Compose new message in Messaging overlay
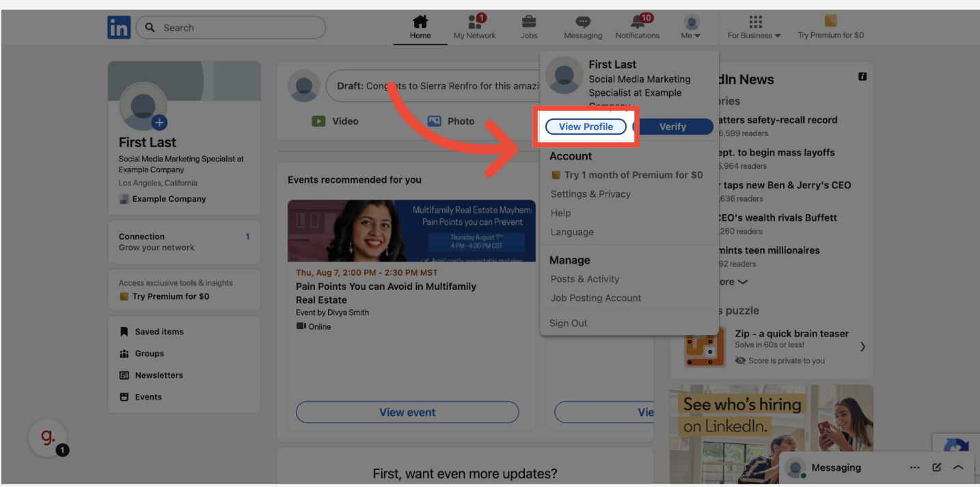Viewport: 980px width, 487px height. pos(936,468)
